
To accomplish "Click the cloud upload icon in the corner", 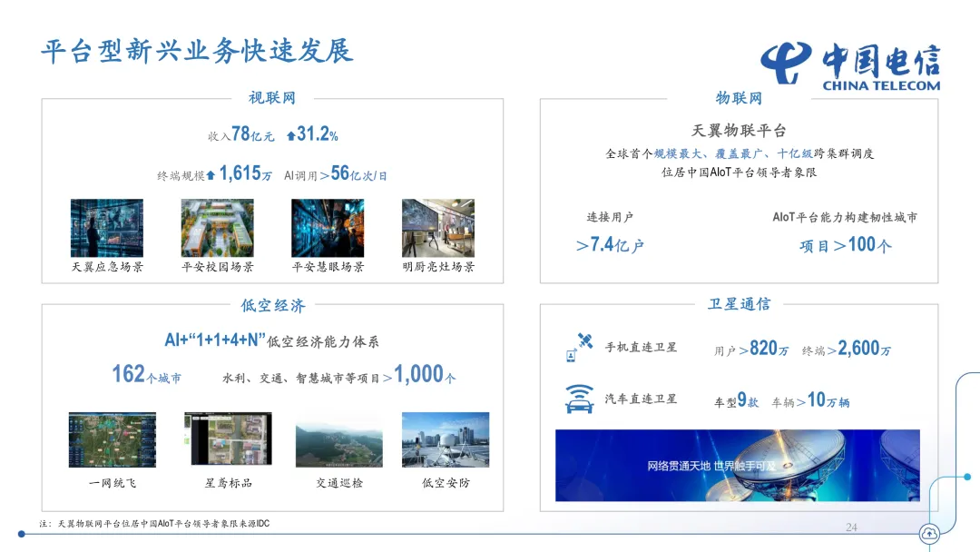I will (929, 533).
